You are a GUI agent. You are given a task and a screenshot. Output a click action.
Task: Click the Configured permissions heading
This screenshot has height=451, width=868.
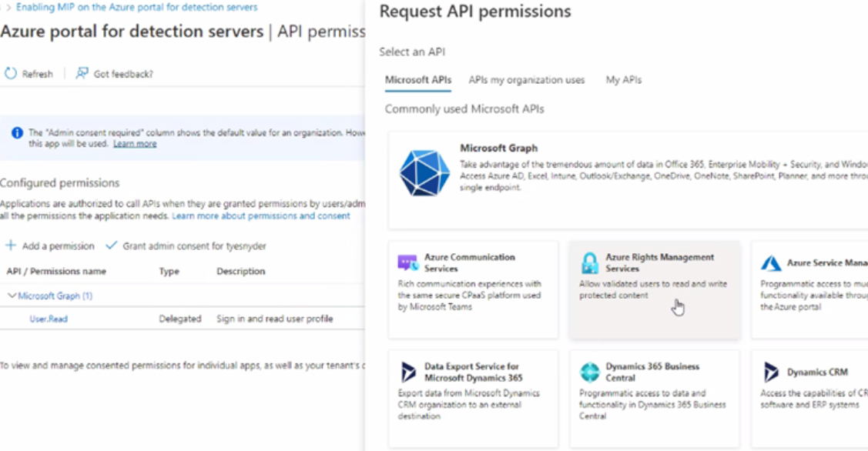coord(60,182)
